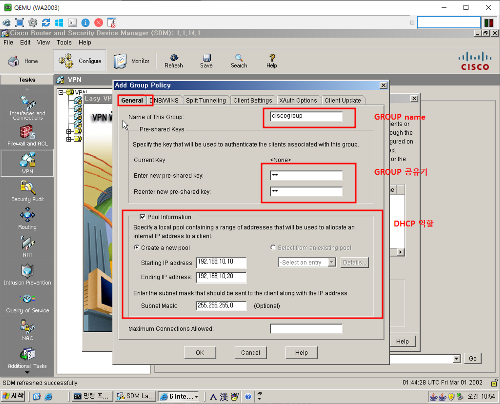Click QEMU fullscreen toolbar icon

19,22
